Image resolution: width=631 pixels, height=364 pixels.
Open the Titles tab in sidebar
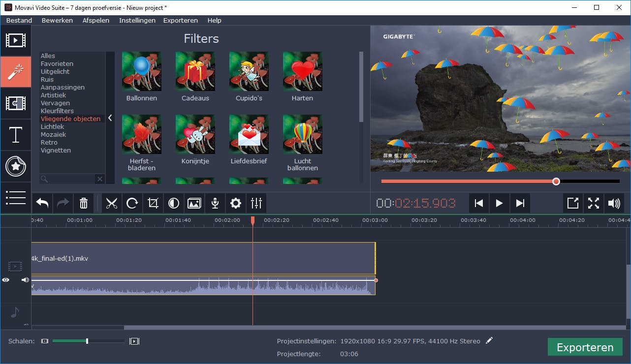coord(15,135)
